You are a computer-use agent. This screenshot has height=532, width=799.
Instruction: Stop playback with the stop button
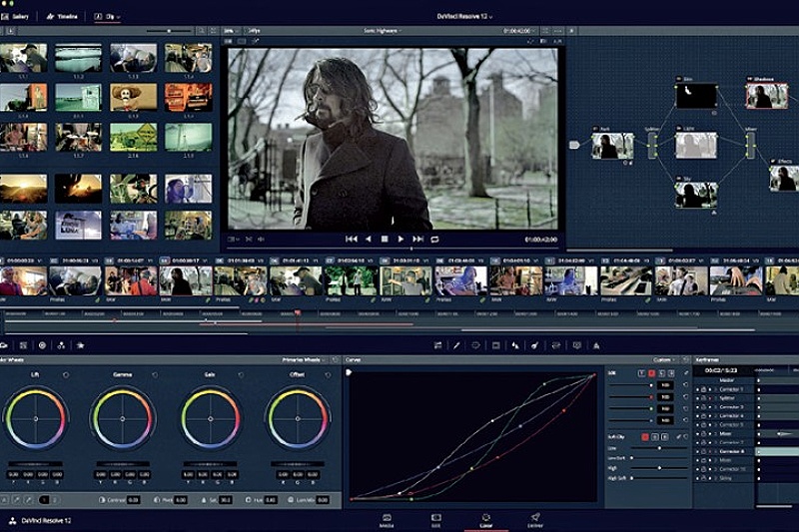click(385, 239)
